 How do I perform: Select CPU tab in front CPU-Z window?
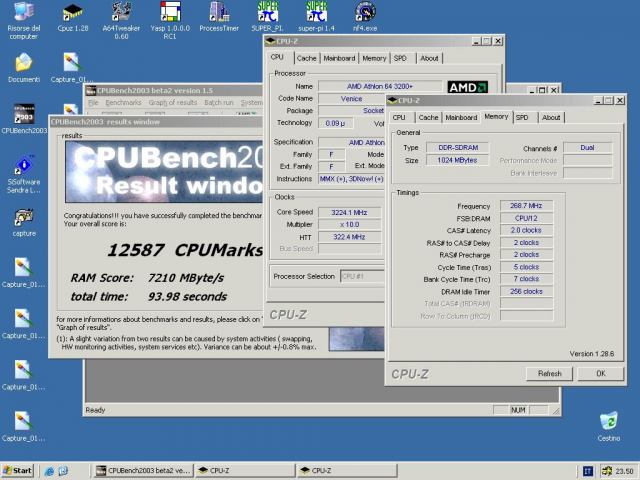(399, 118)
